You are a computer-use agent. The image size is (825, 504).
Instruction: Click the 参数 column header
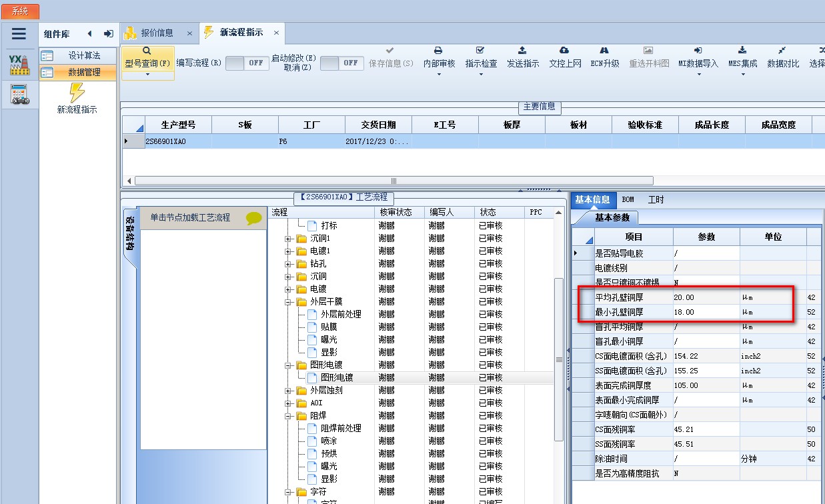pos(706,237)
